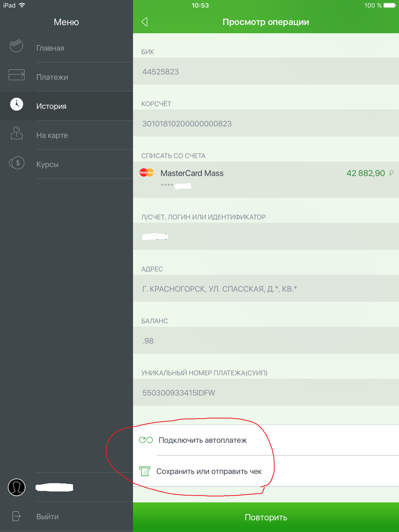Screen dimensions: 399x532
Task: Select the MasterCard Mass account row
Action: [x=266, y=180]
